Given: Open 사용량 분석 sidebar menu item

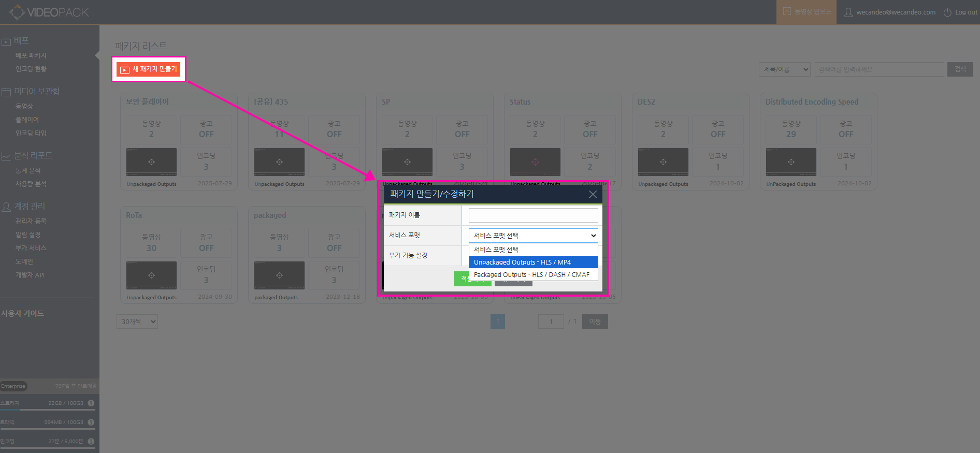Looking at the screenshot, I should click(x=31, y=184).
